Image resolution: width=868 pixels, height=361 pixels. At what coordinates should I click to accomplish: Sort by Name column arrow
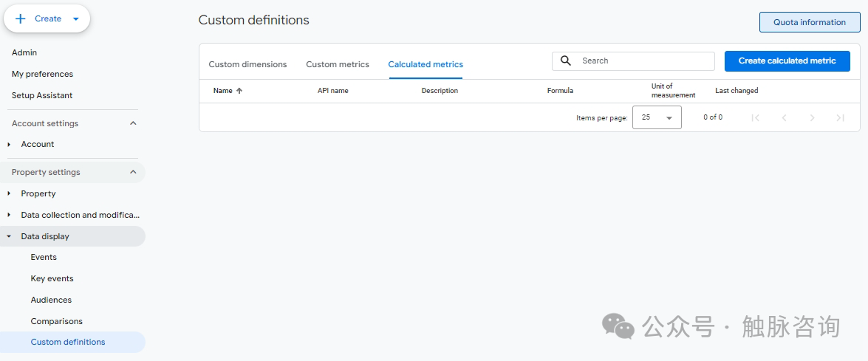coord(239,91)
